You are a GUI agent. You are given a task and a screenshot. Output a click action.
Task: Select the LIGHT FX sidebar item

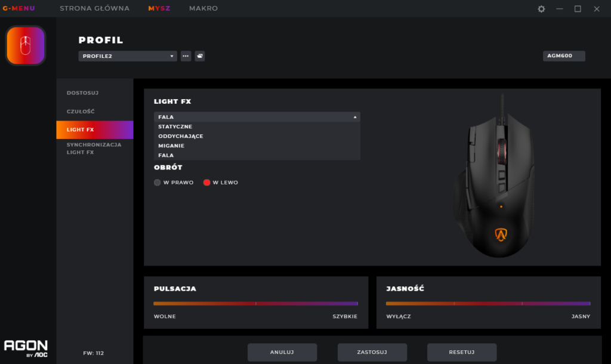tap(95, 129)
